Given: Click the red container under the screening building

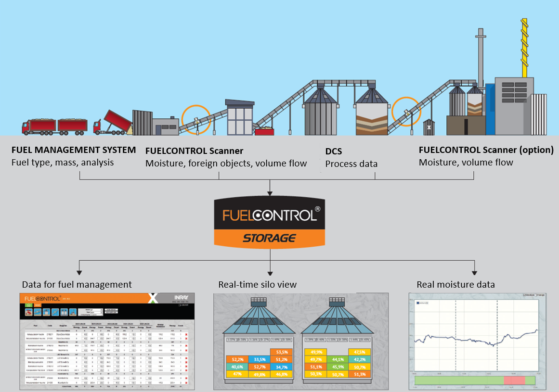Looking at the screenshot, I should click(264, 131).
